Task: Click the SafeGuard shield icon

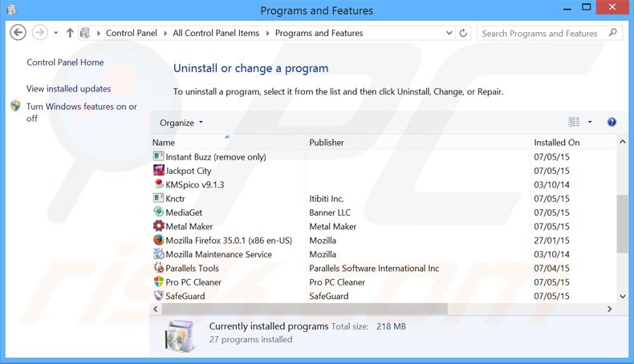Action: (x=159, y=295)
